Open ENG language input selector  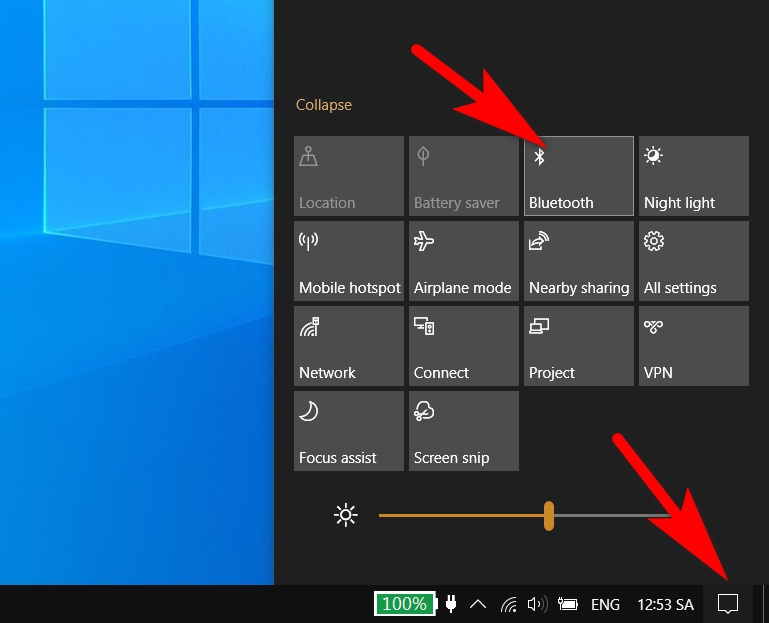tap(605, 604)
